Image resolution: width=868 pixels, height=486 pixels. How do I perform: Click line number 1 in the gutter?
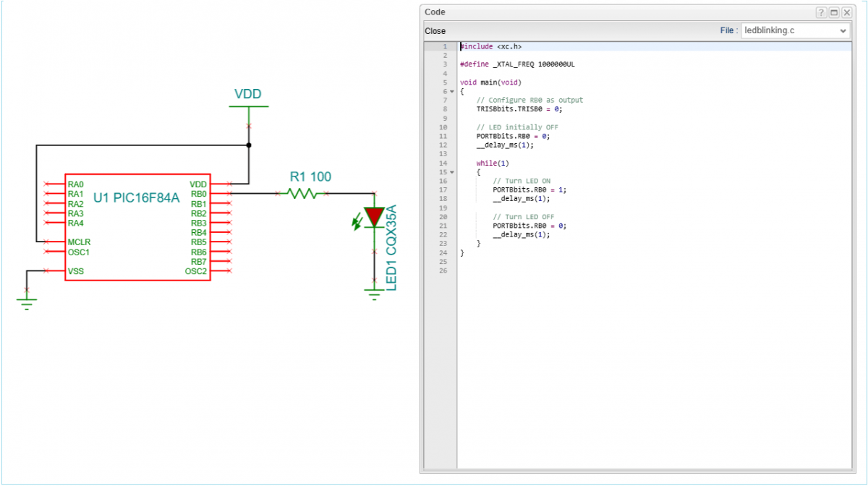pos(446,46)
